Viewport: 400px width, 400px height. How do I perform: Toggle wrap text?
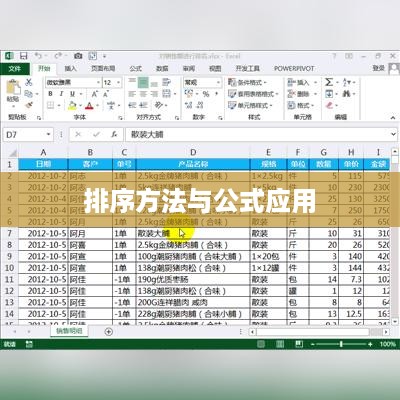[x=166, y=82]
